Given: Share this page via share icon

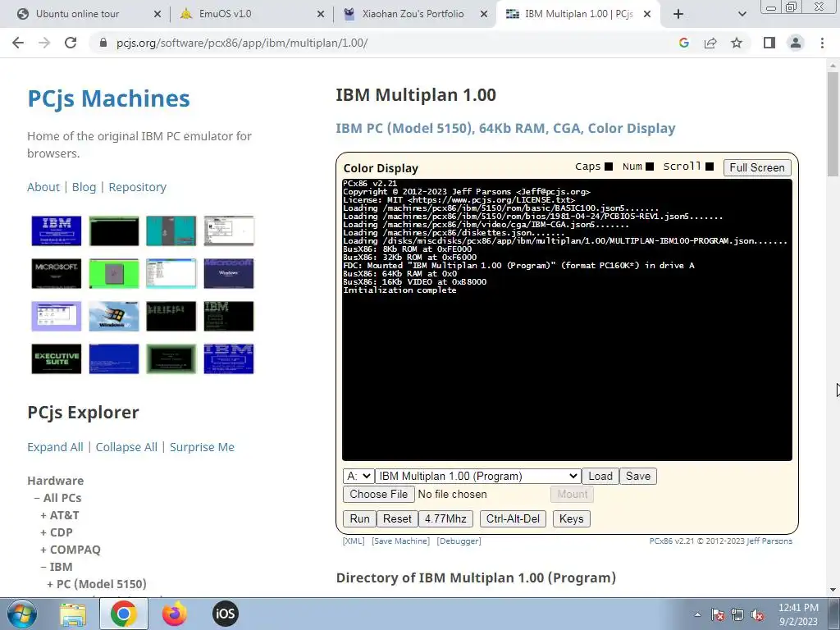Looking at the screenshot, I should click(x=710, y=43).
